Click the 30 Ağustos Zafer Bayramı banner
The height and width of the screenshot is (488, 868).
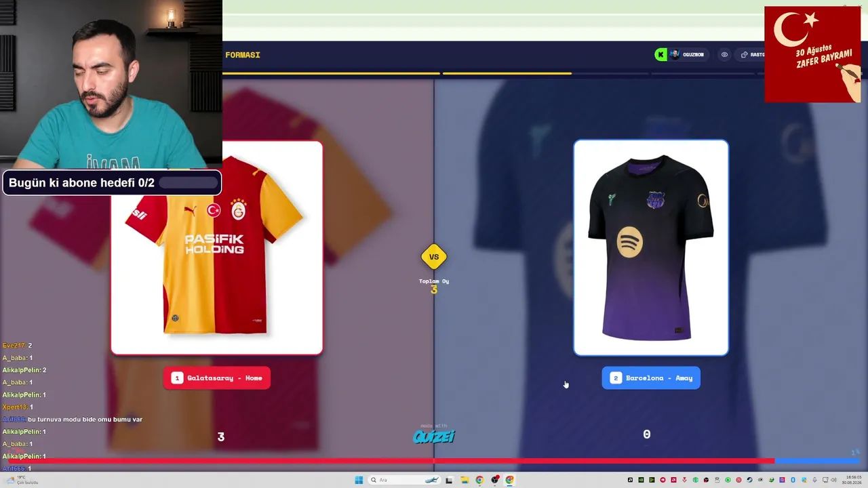tap(812, 54)
